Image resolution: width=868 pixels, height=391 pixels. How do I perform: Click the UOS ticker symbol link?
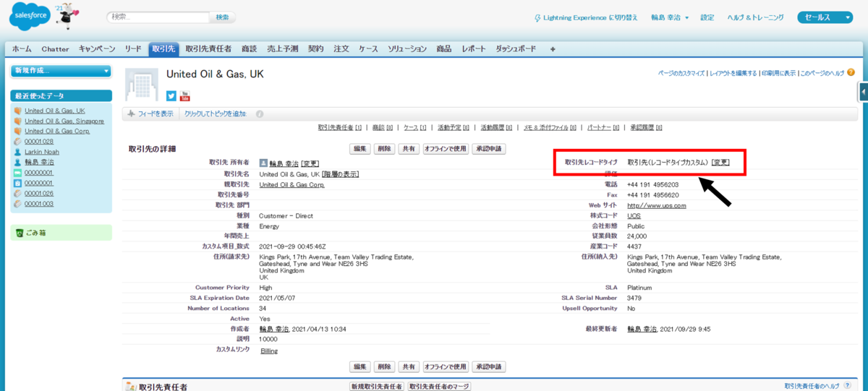click(x=634, y=215)
